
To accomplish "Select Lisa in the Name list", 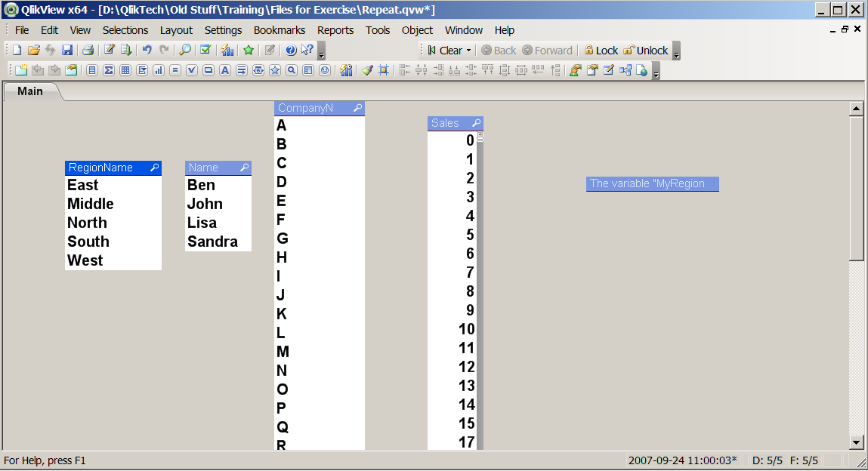I will (x=218, y=223).
